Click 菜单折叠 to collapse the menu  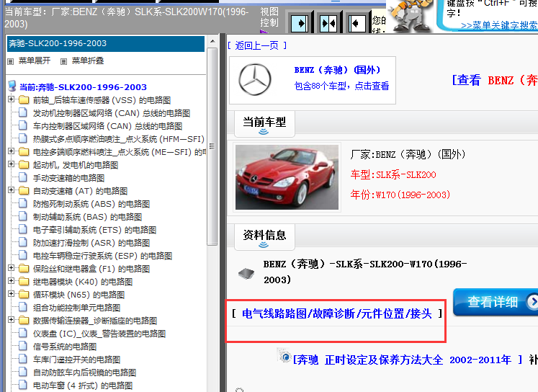pyautogui.click(x=87, y=61)
